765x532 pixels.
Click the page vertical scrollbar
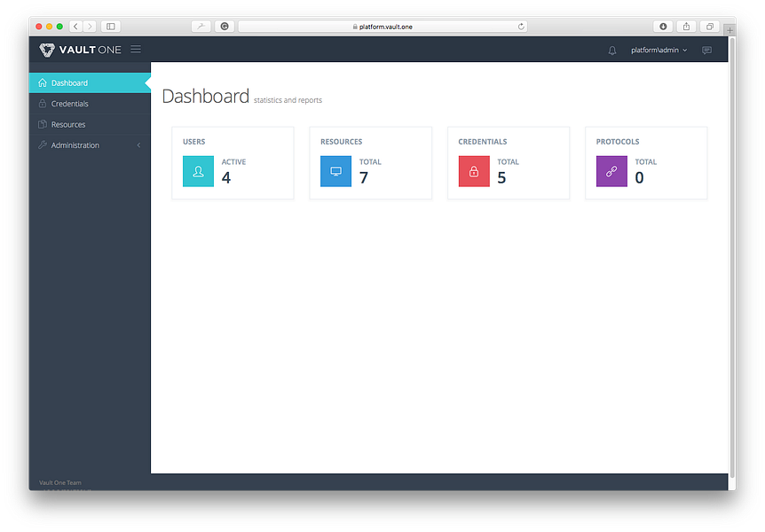pos(732,256)
